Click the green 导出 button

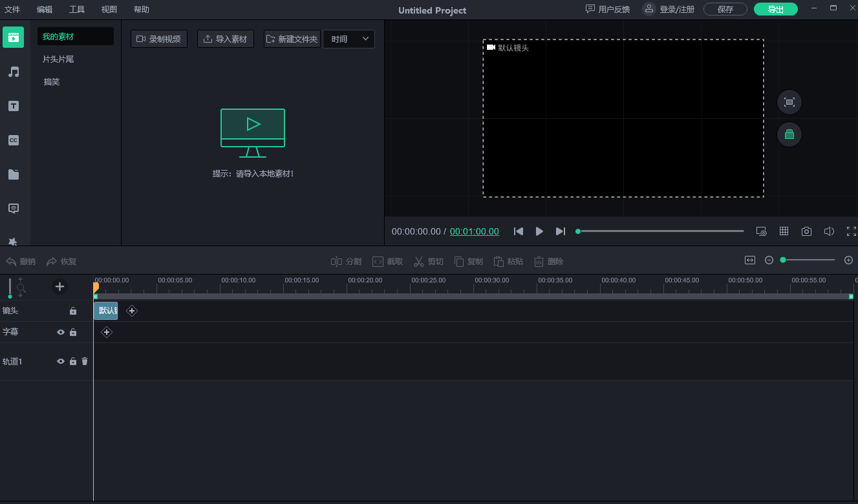[776, 9]
